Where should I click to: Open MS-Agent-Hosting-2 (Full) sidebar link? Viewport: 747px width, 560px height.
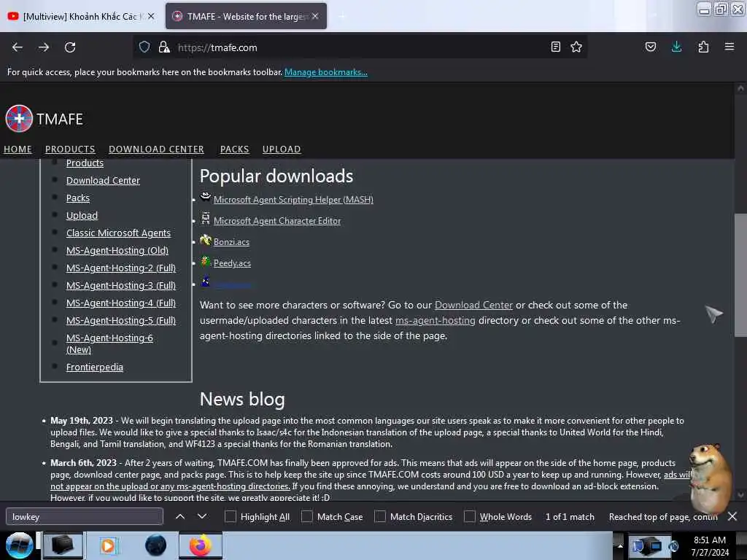[x=121, y=268]
